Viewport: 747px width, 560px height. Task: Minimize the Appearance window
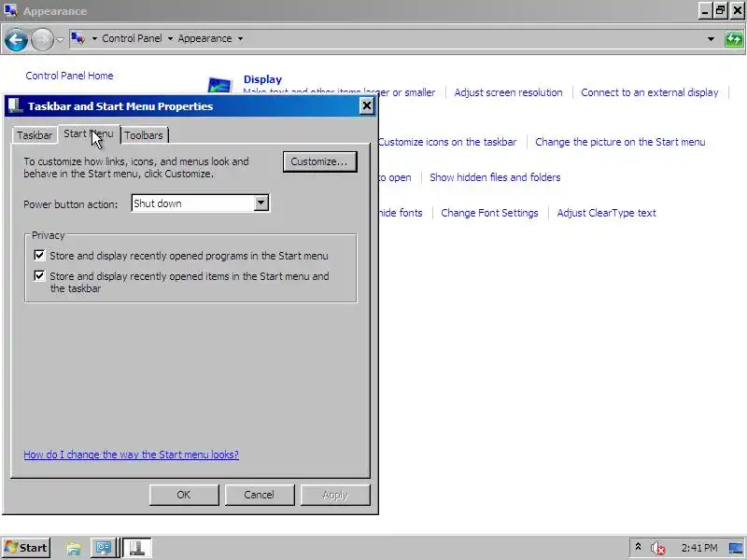pyautogui.click(x=706, y=10)
